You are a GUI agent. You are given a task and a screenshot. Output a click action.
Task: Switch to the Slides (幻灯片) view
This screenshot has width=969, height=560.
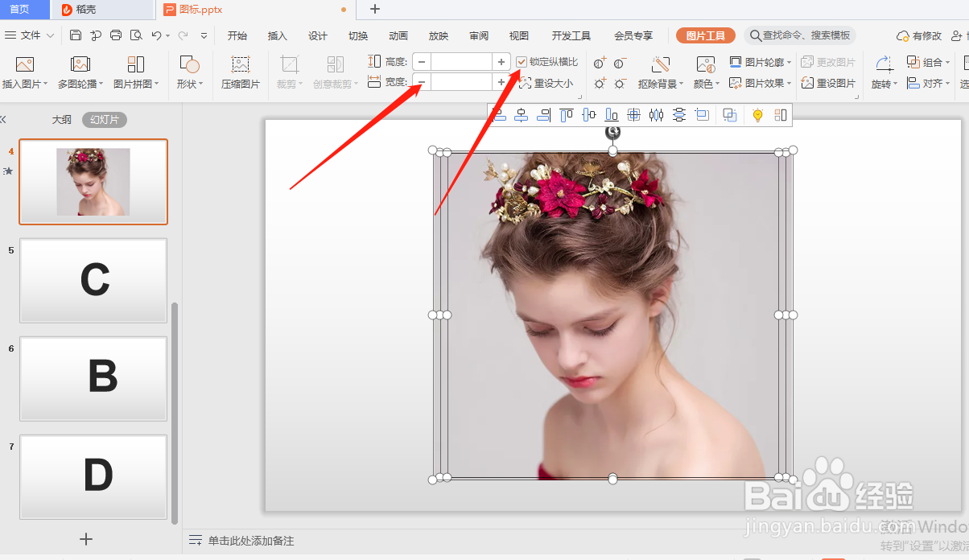click(105, 120)
